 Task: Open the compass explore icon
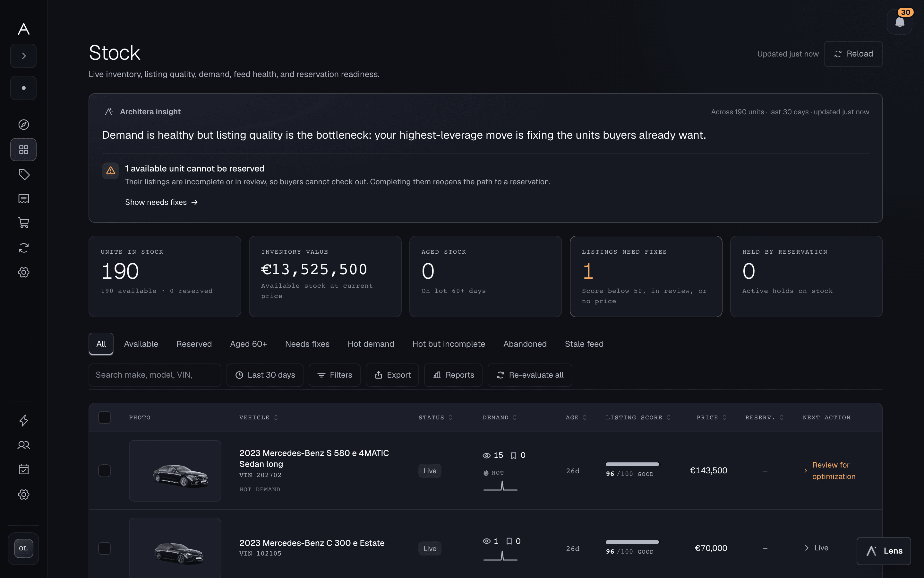pos(24,125)
